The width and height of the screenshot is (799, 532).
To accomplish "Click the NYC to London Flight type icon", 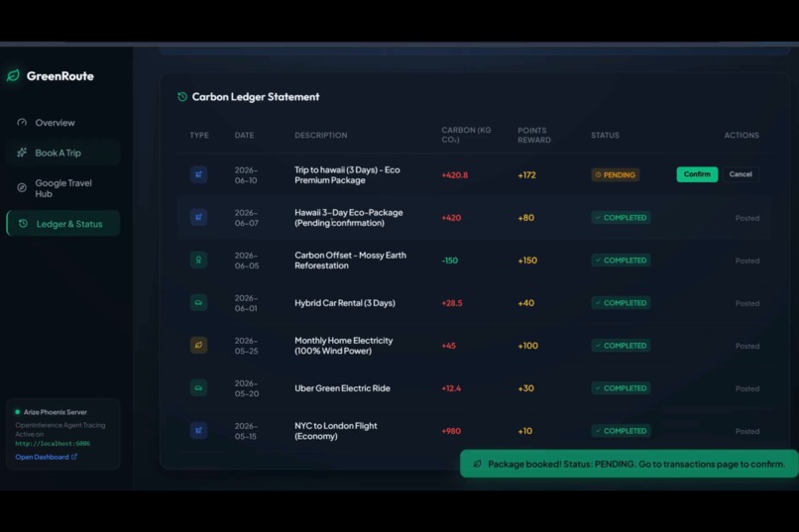I will [198, 431].
